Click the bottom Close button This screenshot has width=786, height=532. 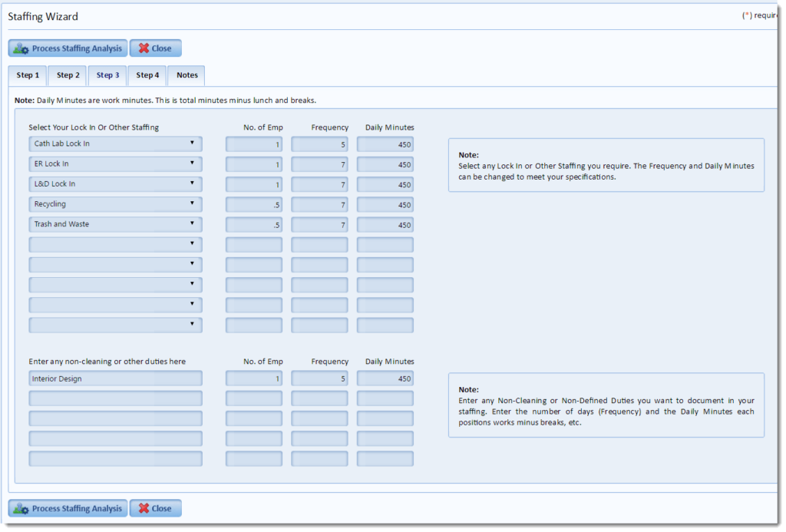(155, 508)
